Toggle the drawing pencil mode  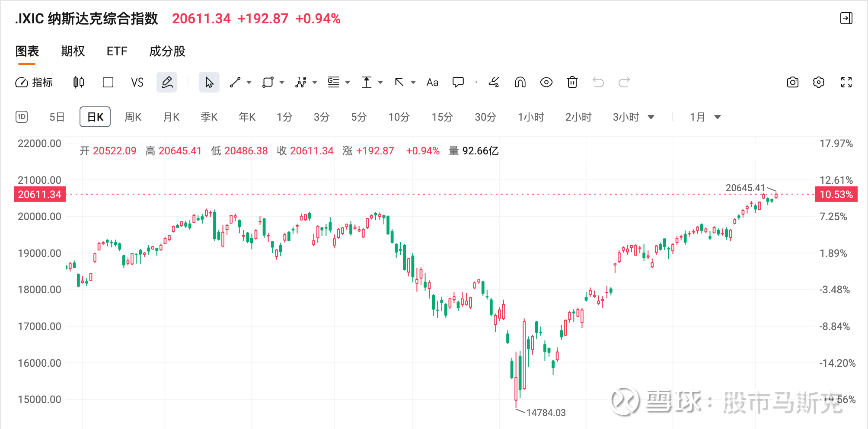(x=167, y=82)
